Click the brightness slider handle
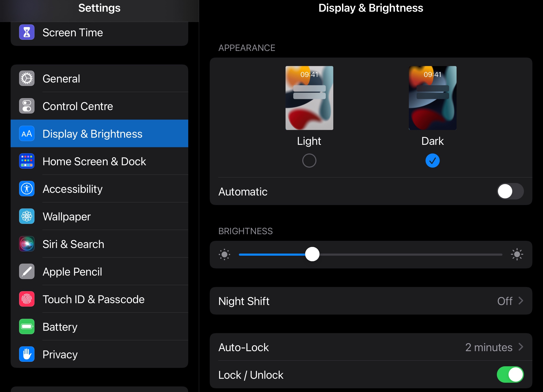Screen dimensions: 543x392 pos(312,254)
